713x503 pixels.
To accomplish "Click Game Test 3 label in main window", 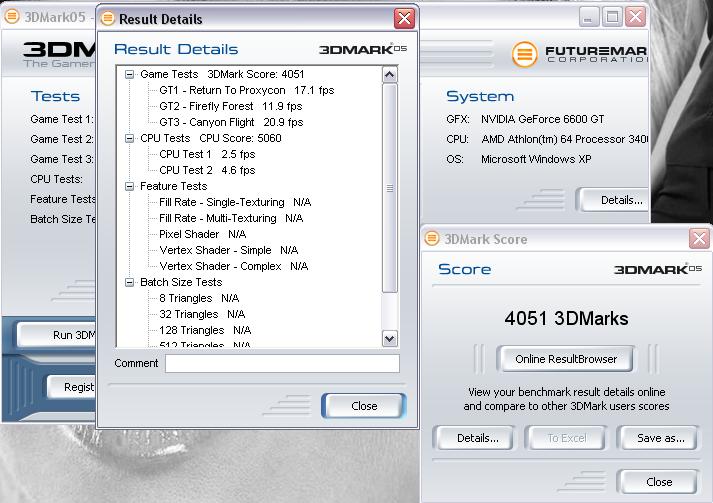I will pyautogui.click(x=62, y=159).
